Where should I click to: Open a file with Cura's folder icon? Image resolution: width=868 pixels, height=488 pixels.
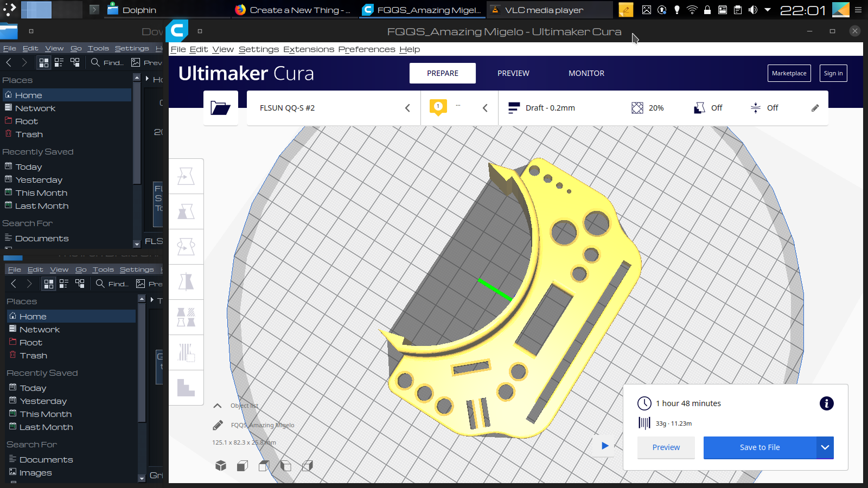[x=221, y=108]
